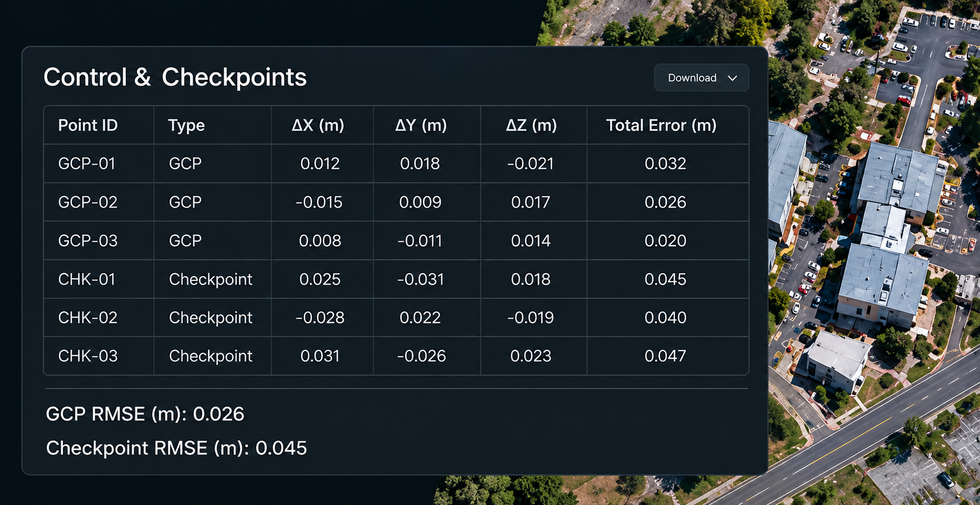Image resolution: width=980 pixels, height=505 pixels.
Task: Click the ΔX (m) column header
Action: click(318, 125)
